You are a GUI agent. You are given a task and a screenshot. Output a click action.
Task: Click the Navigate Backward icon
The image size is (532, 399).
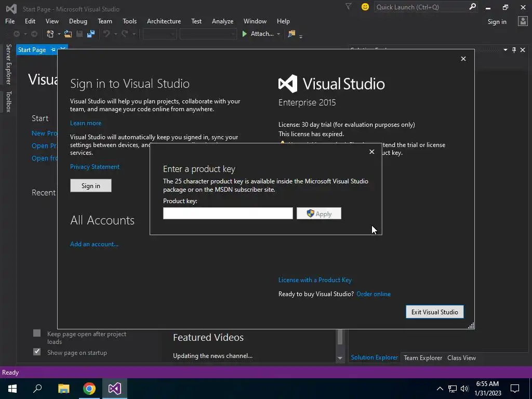[16, 34]
